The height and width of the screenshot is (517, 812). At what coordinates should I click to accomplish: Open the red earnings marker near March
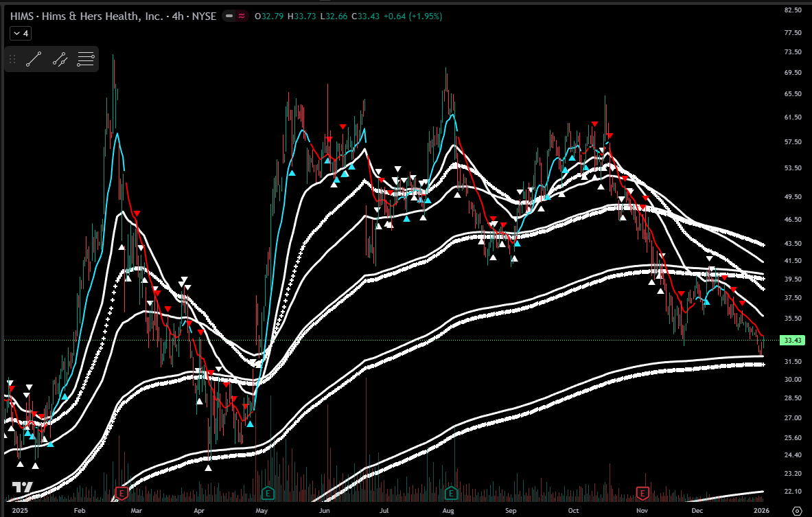(x=121, y=493)
